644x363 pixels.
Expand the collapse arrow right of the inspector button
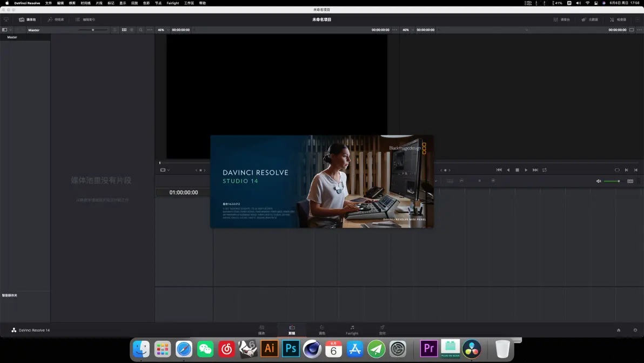638,19
